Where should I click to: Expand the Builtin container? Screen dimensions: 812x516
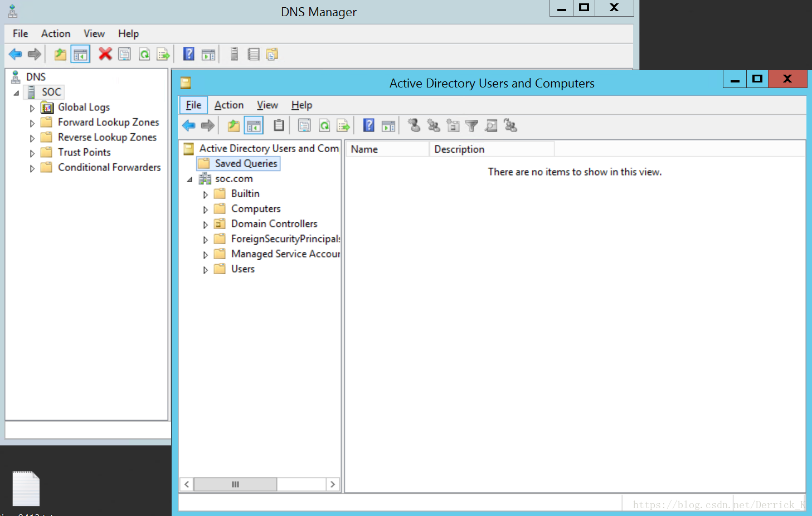pyautogui.click(x=206, y=194)
